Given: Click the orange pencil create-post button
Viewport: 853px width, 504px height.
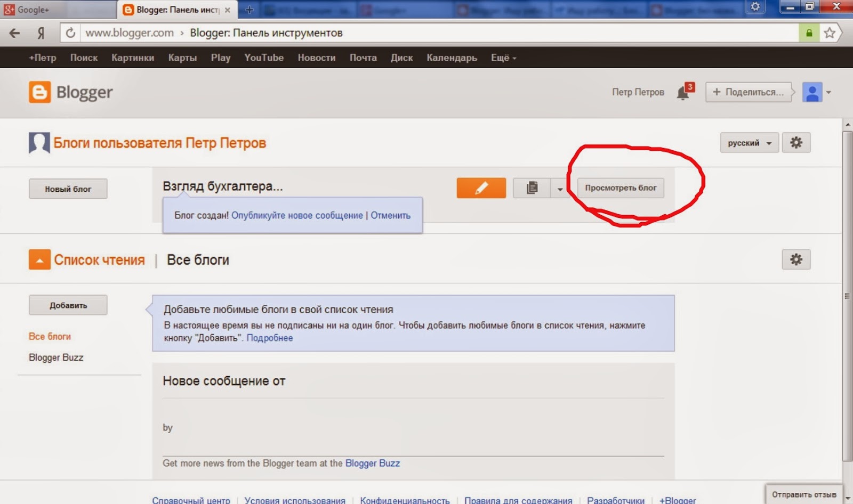Looking at the screenshot, I should 481,188.
